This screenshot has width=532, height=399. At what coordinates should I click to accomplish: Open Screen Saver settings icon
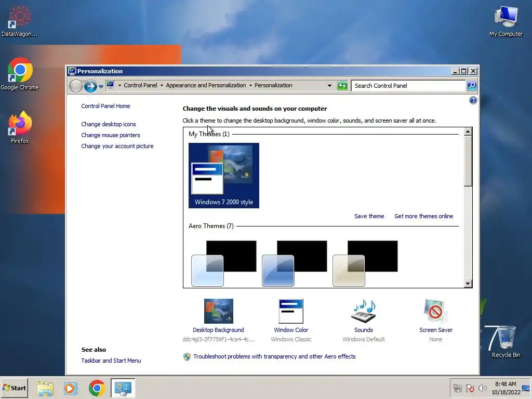436,311
